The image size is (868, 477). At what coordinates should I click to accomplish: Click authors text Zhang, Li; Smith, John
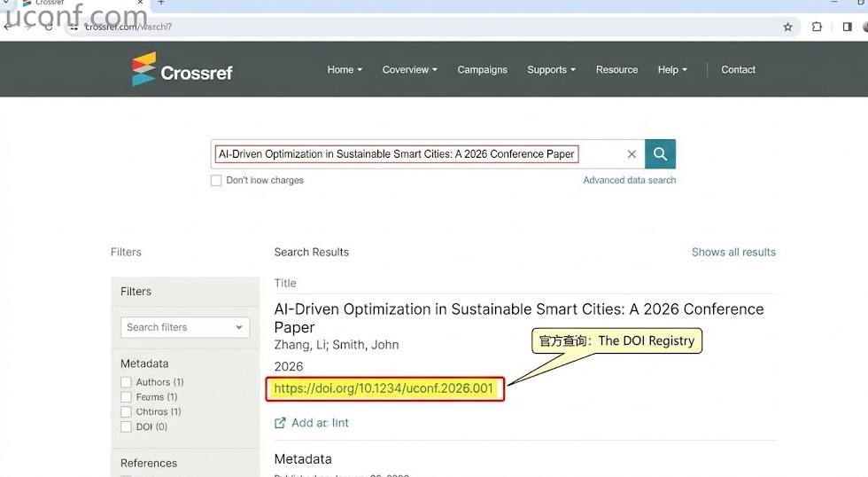coord(337,345)
